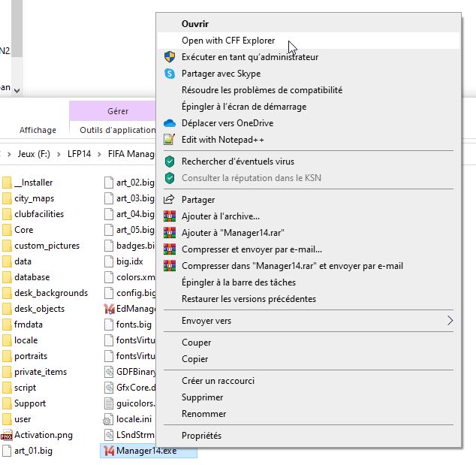
Task: Click the admin shield icon beside Exécuter
Action: tap(170, 57)
